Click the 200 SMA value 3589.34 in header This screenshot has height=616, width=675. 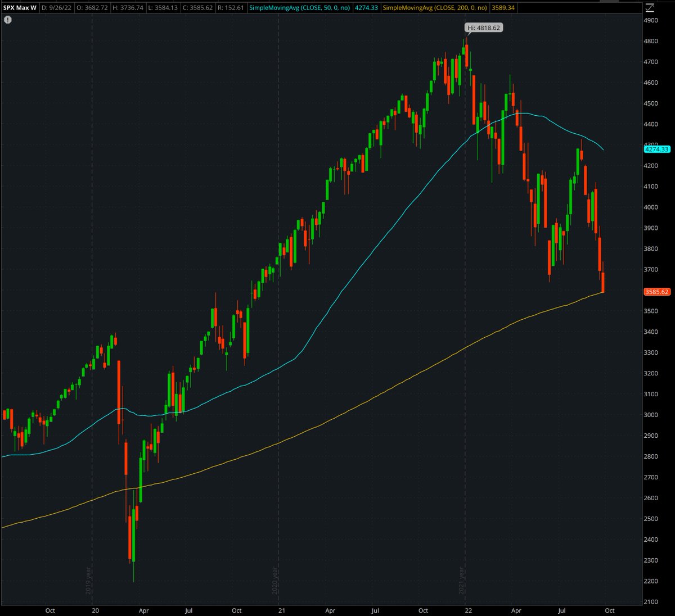502,8
